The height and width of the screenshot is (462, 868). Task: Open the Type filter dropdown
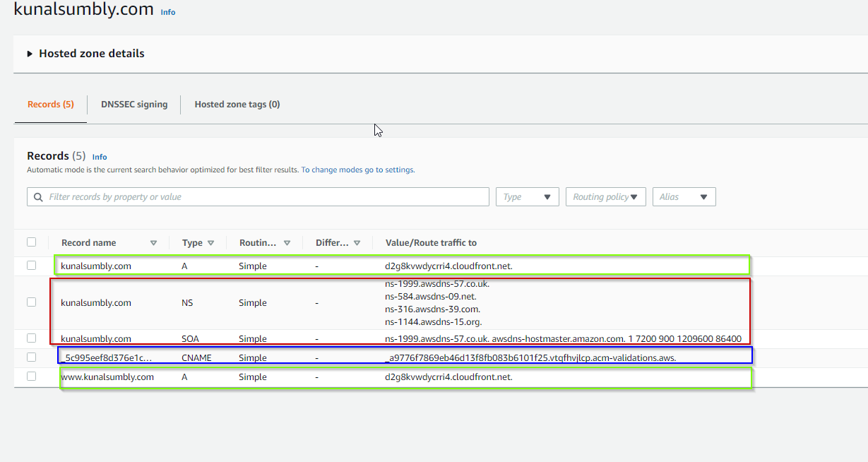[527, 197]
